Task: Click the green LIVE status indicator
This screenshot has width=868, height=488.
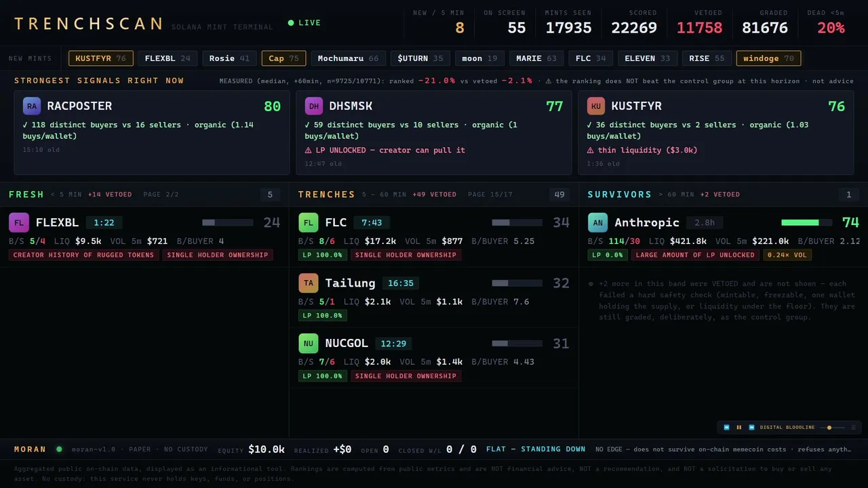Action: point(304,23)
